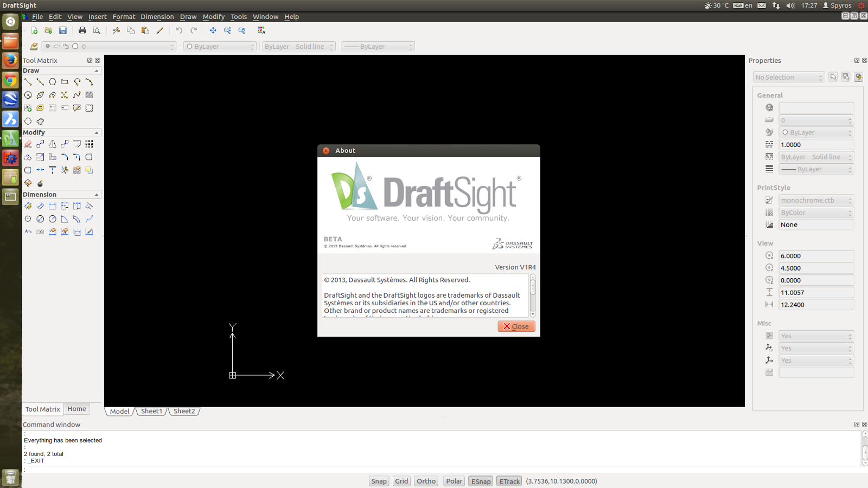Pick the Explode bomb tool
The image size is (868, 488).
click(40, 183)
